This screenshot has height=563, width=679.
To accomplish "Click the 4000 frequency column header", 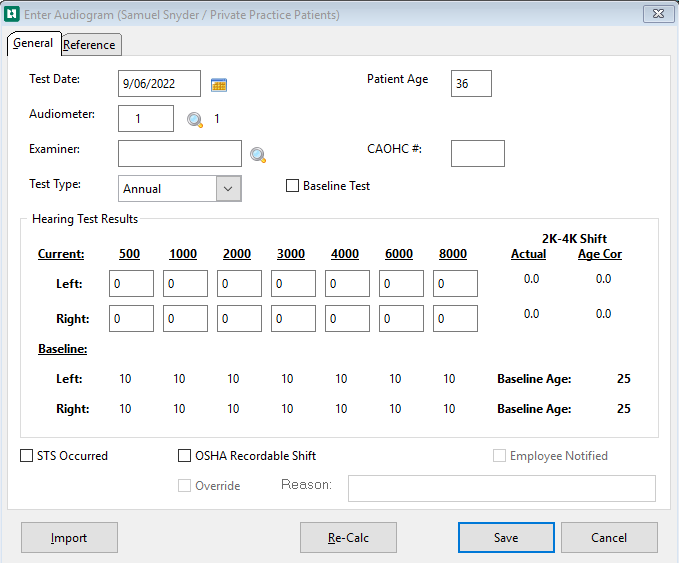I will [x=345, y=254].
